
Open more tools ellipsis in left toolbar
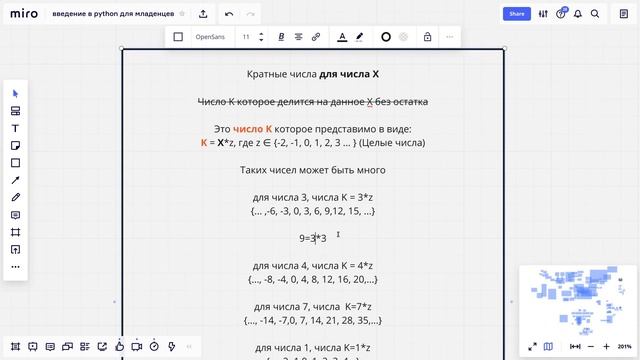click(16, 267)
